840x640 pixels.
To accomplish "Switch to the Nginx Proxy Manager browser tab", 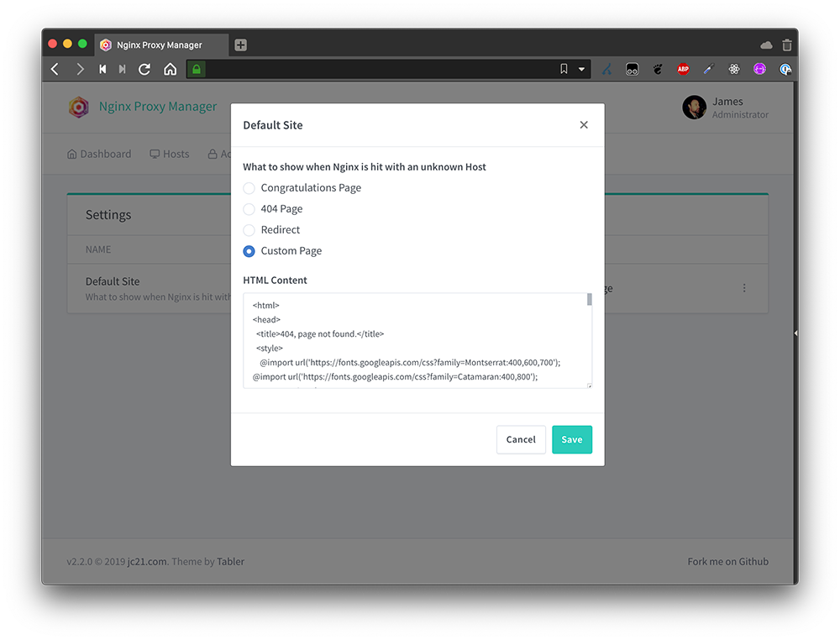I will pyautogui.click(x=160, y=45).
